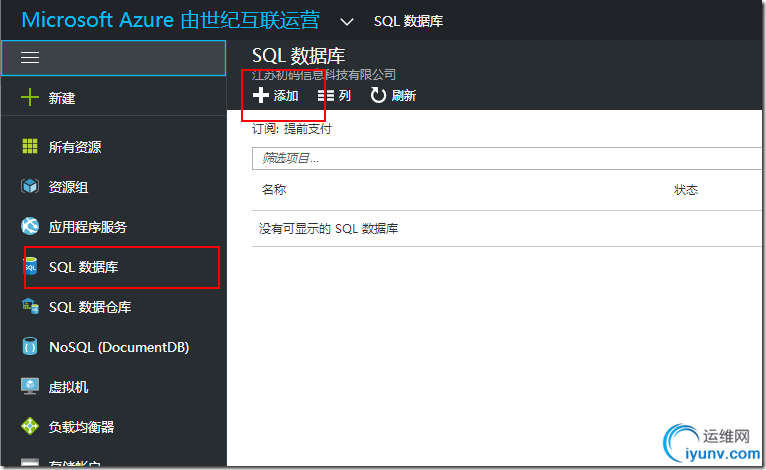
Task: Click the Microsoft Azure portal title
Action: tap(170, 21)
